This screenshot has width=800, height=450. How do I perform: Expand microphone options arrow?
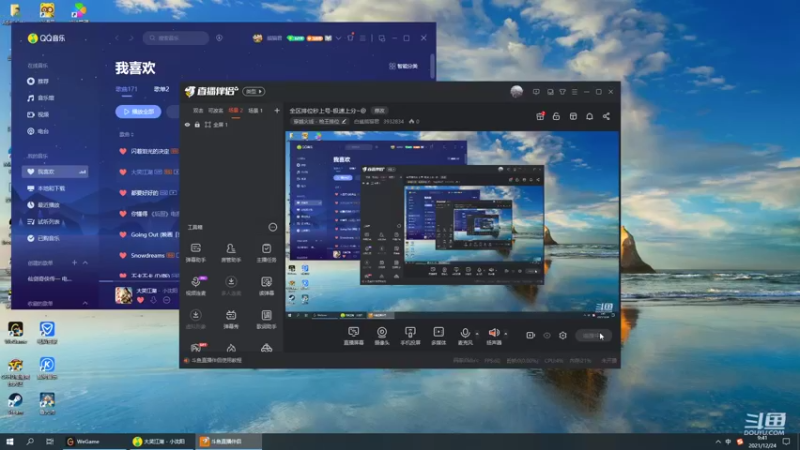477,334
